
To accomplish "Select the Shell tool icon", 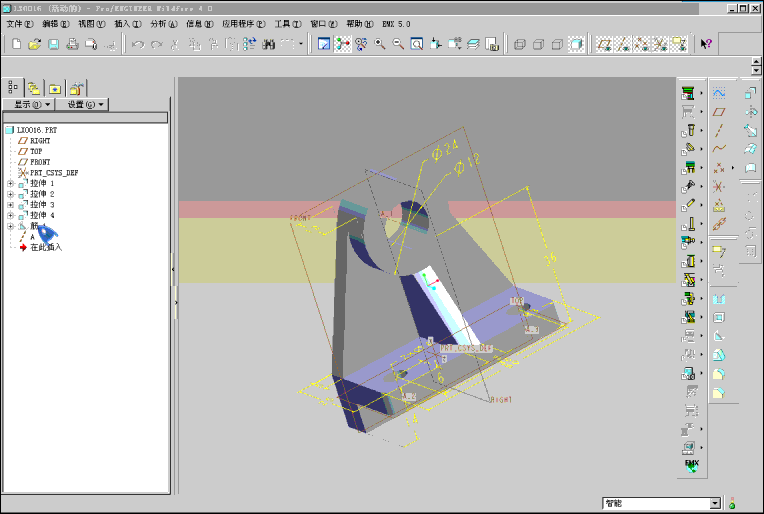I will pyautogui.click(x=719, y=318).
